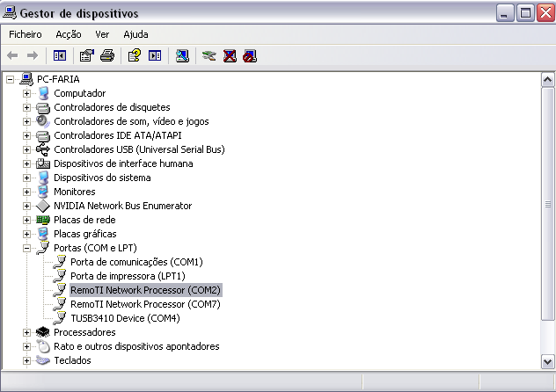The width and height of the screenshot is (556, 392).
Task: Click the Placas gráficas icon
Action: (43, 234)
